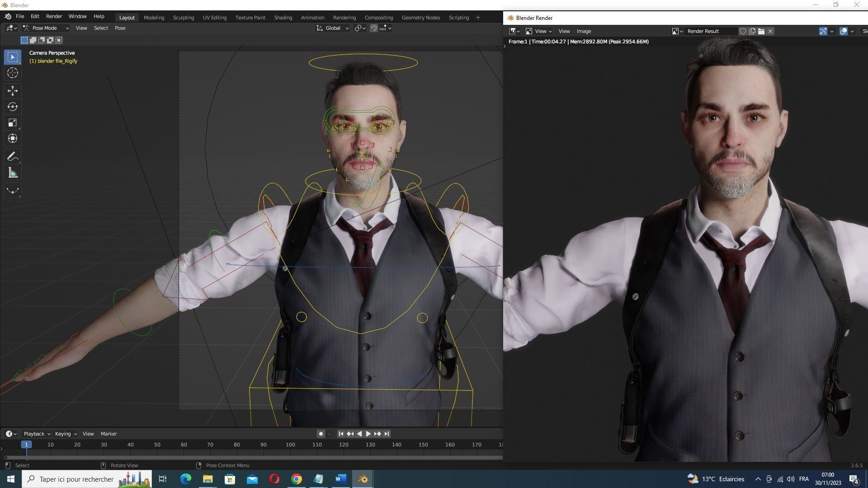Image resolution: width=868 pixels, height=488 pixels.
Task: Open the Window menu
Action: tap(77, 16)
